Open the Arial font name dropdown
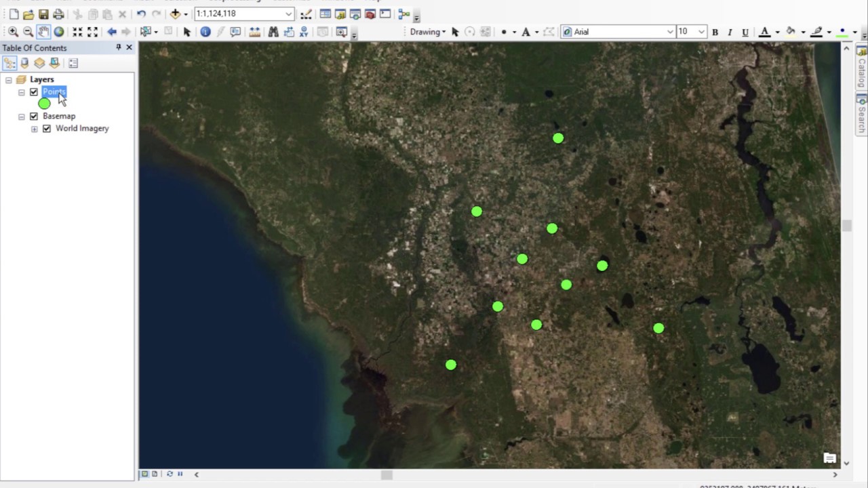The width and height of the screenshot is (868, 488). point(670,32)
